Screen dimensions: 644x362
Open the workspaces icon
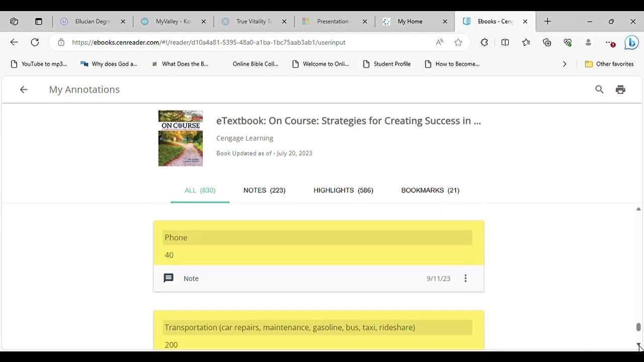[14, 22]
